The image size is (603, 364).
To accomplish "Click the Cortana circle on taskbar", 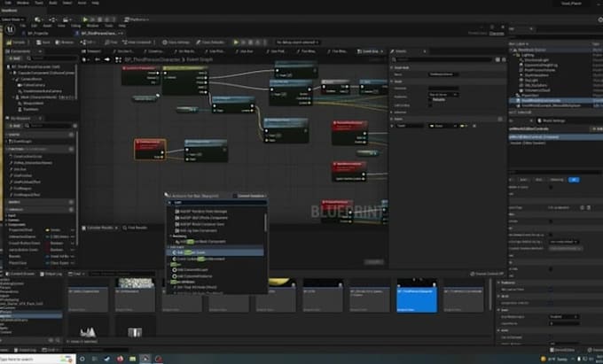I will (82, 359).
